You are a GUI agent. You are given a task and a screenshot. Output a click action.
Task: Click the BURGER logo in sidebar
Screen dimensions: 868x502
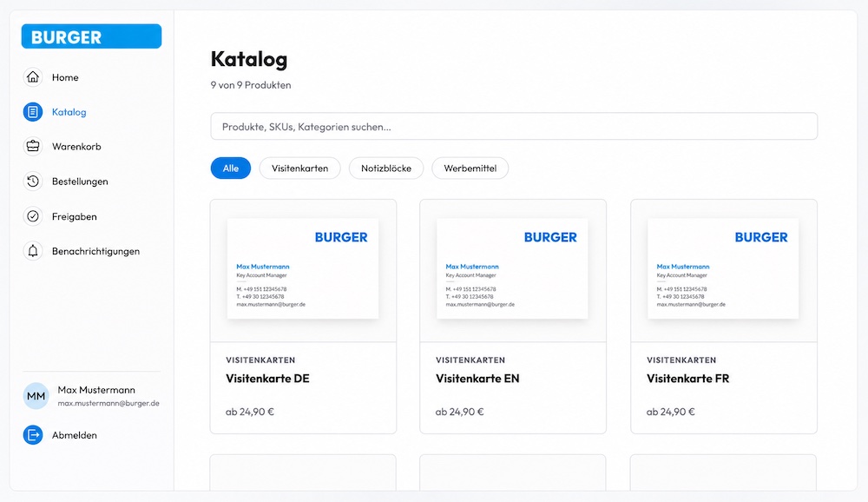91,36
